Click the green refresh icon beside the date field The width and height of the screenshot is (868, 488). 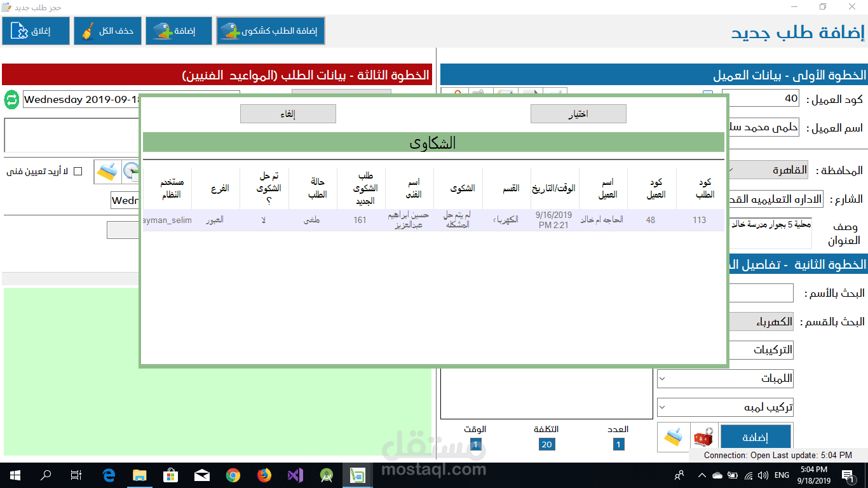[12, 100]
